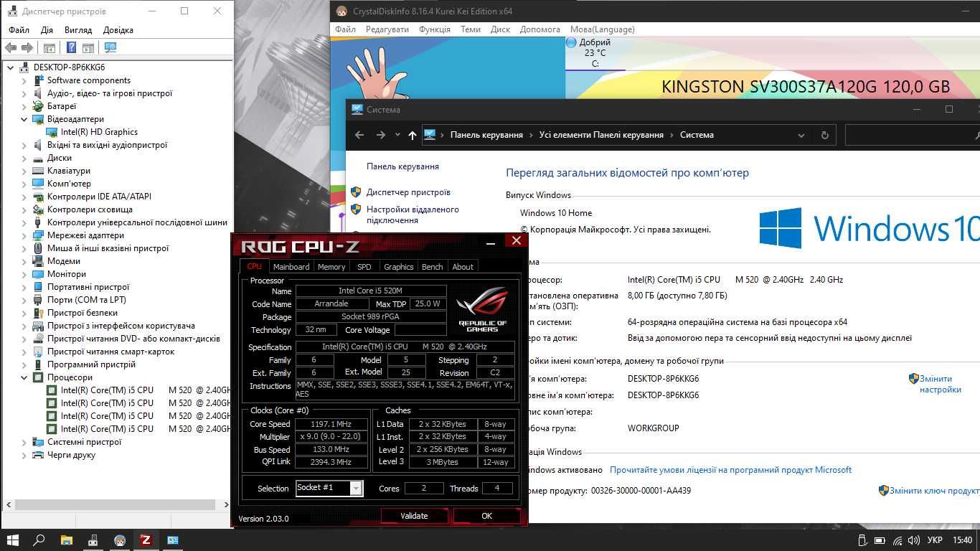This screenshot has height=551, width=980.
Task: Open the Вигляд menu in Device Manager
Action: click(78, 30)
